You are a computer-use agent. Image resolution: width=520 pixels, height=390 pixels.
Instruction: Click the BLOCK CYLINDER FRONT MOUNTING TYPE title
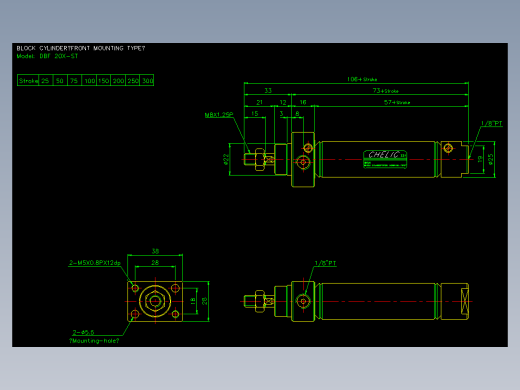point(81,48)
